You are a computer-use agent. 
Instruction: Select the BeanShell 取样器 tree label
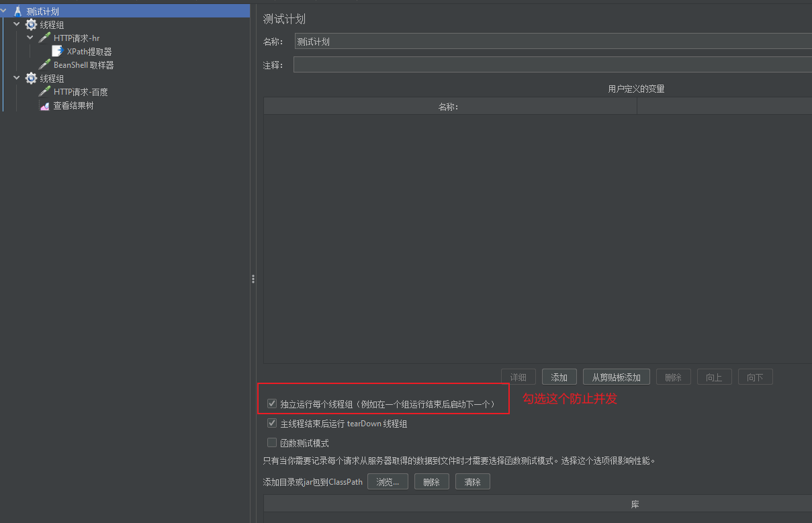pyautogui.click(x=84, y=65)
